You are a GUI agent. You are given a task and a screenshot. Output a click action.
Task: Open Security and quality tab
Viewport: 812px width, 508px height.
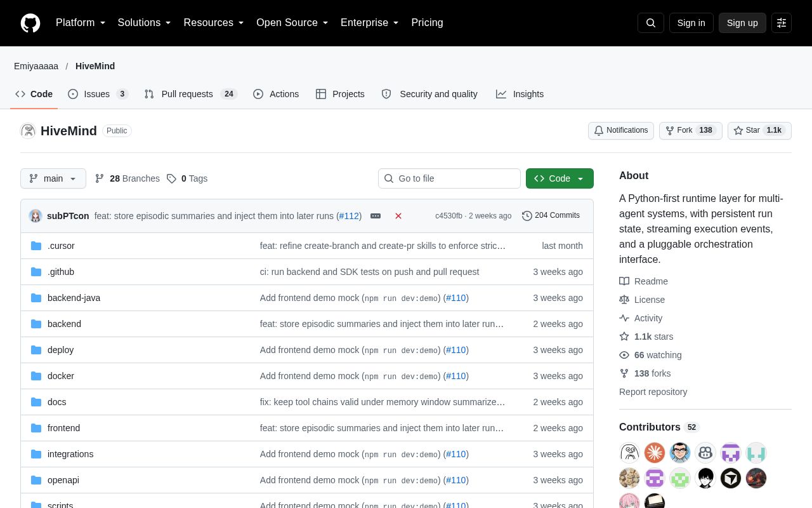(429, 94)
